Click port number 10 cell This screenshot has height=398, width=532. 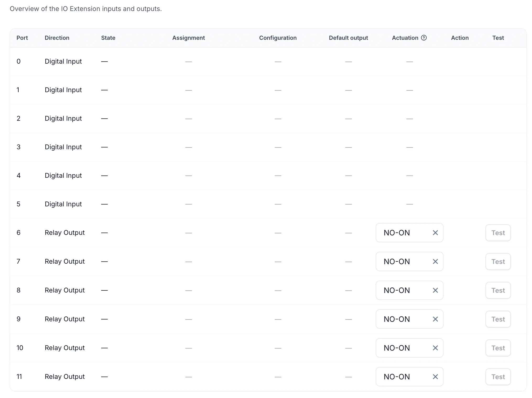point(20,348)
